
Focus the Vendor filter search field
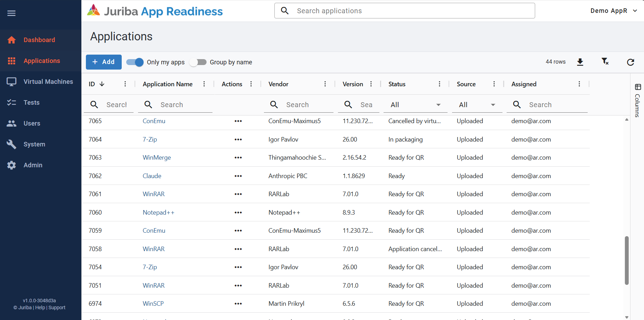[299, 105]
